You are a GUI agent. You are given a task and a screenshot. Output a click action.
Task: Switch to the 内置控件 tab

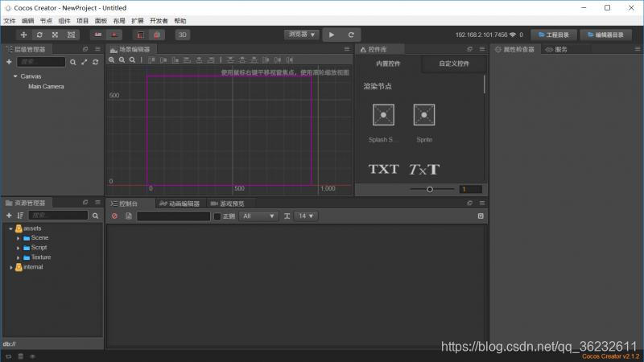tap(388, 64)
